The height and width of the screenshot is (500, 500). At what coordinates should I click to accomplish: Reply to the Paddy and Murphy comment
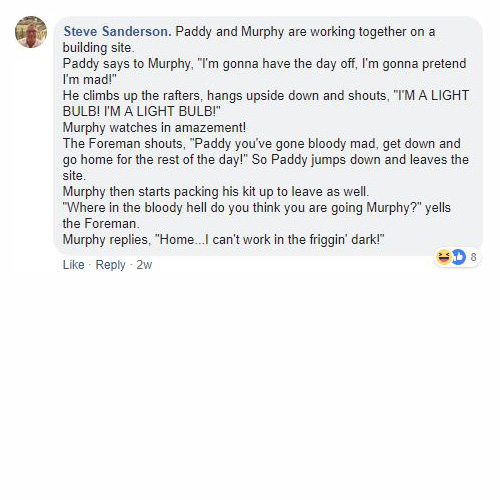point(110,265)
